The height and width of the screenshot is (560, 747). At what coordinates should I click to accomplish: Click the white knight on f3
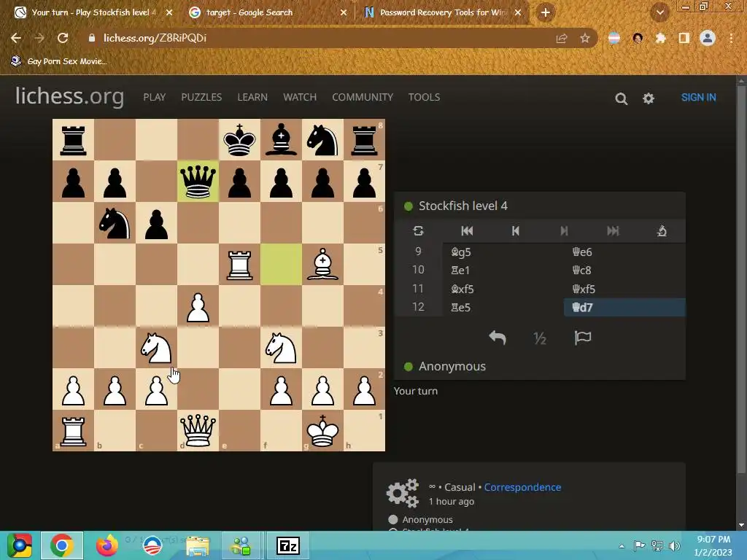281,348
